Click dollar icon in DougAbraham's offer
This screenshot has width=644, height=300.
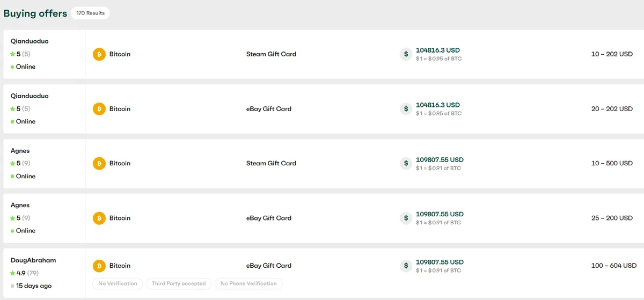click(x=406, y=266)
